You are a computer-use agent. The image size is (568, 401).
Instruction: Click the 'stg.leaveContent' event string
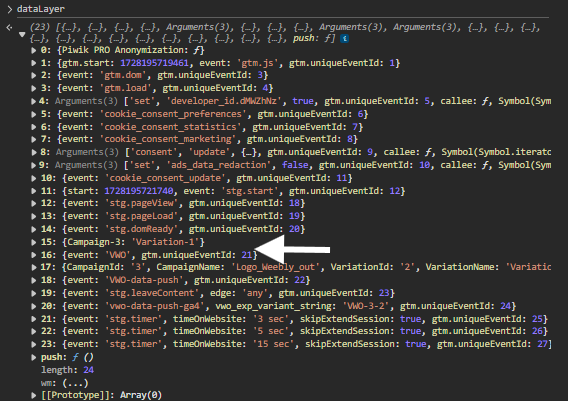click(x=152, y=293)
